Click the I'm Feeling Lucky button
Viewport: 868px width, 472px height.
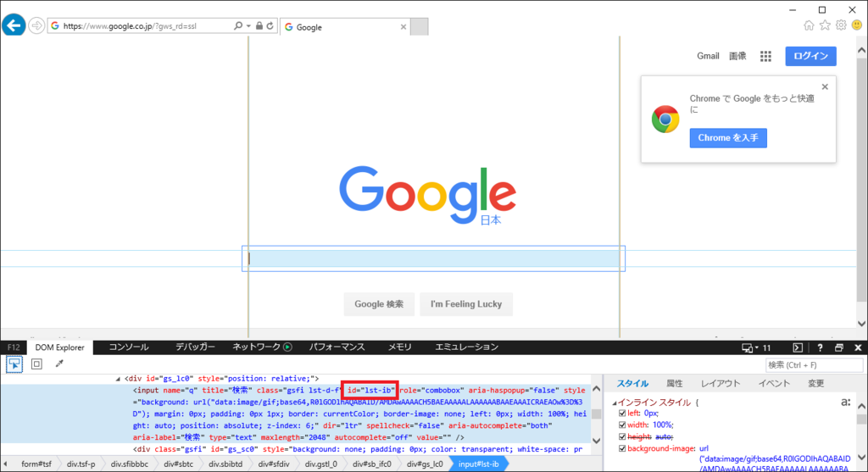[x=466, y=303]
